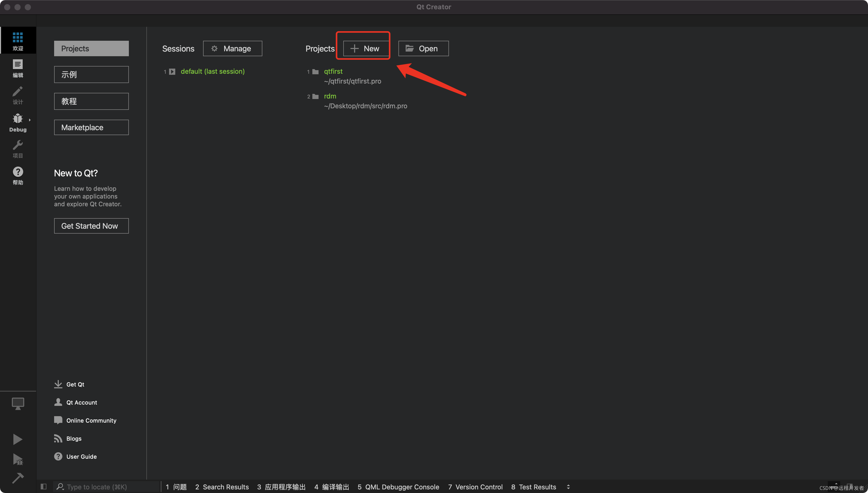Toggle the left sidebar visibility
Image resolution: width=868 pixels, height=493 pixels.
(x=43, y=487)
